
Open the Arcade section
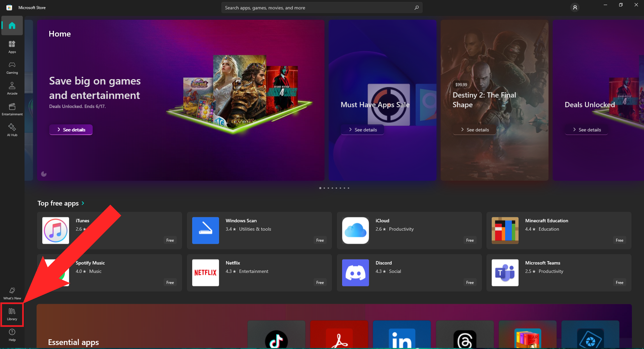(12, 89)
